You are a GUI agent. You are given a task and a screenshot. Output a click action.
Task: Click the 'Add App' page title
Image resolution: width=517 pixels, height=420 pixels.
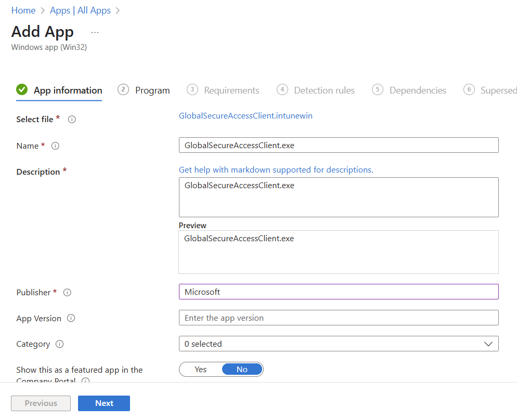pos(43,32)
